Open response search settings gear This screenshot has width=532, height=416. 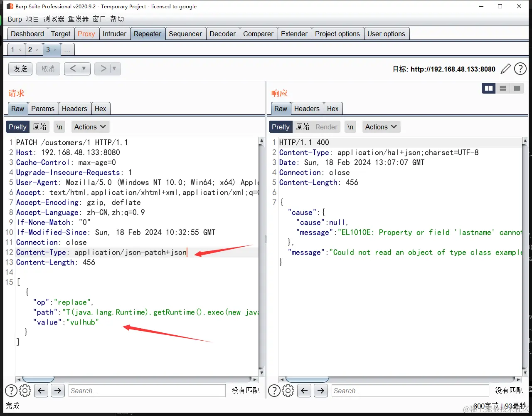[x=288, y=391]
